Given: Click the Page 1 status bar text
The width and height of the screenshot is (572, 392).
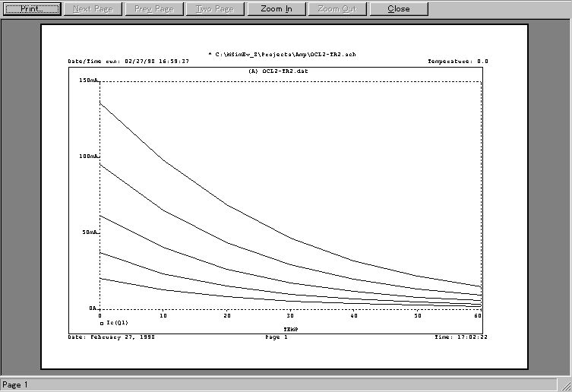Looking at the screenshot, I should coord(15,385).
